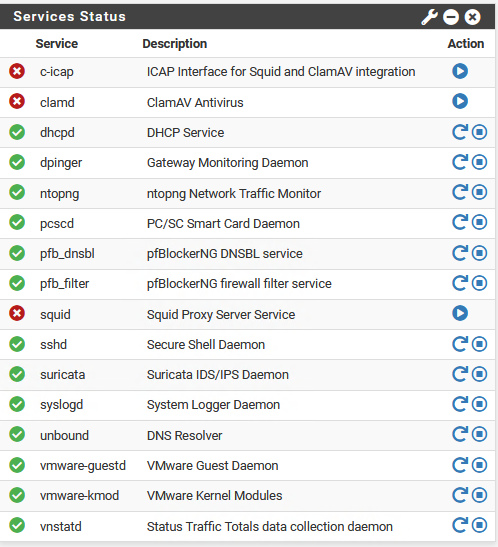498x547 pixels.
Task: Stop the pfb_dnsbl service
Action: coord(480,253)
